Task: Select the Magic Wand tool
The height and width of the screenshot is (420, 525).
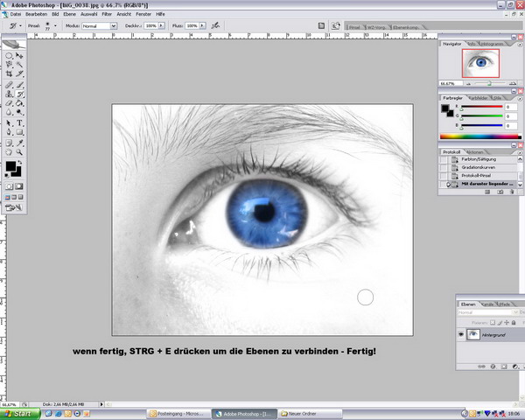Action: click(19, 64)
